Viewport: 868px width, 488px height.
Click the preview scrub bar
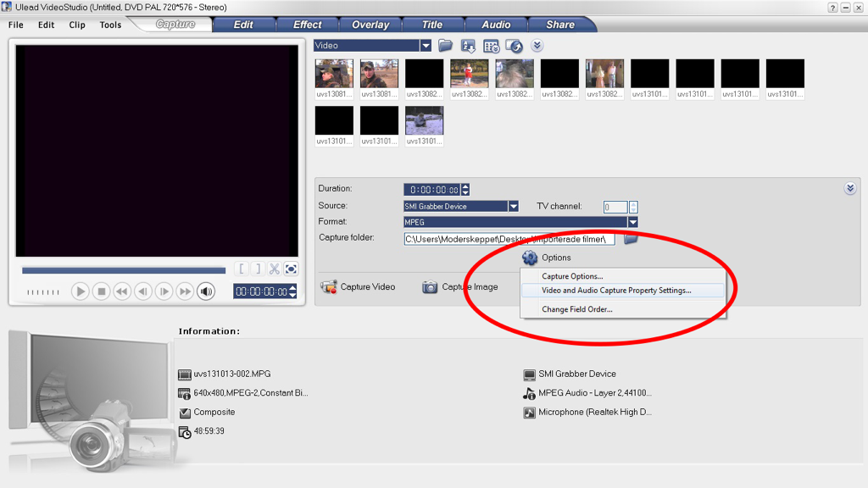tap(124, 270)
